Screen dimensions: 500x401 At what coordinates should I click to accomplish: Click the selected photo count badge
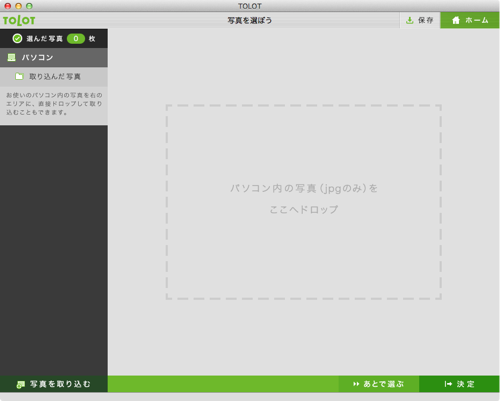[76, 39]
